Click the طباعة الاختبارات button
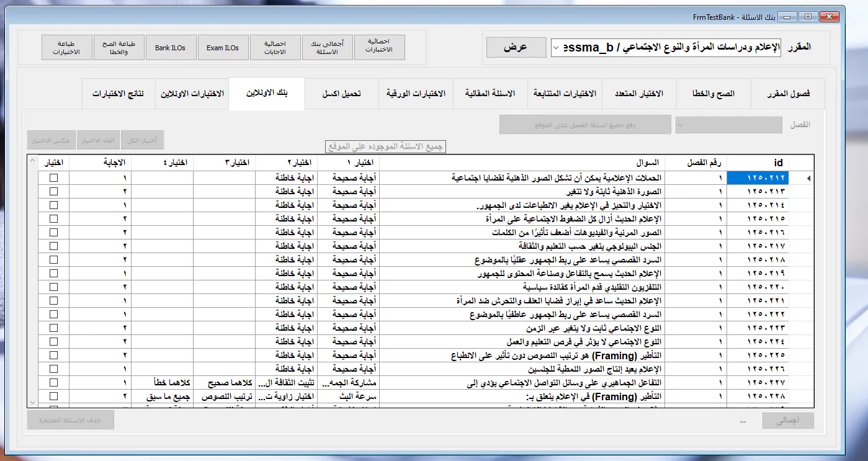Viewport: 868px width, 461px height. tap(66, 48)
